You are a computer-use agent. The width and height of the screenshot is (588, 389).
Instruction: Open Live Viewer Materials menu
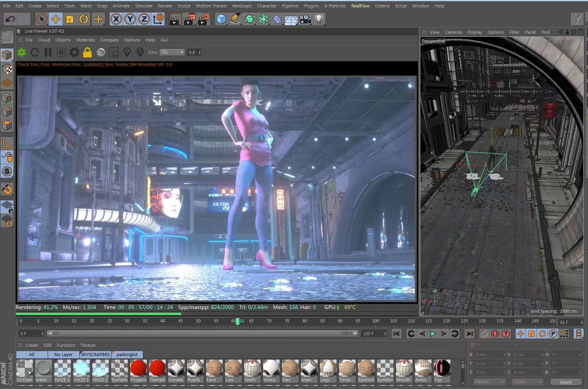86,40
